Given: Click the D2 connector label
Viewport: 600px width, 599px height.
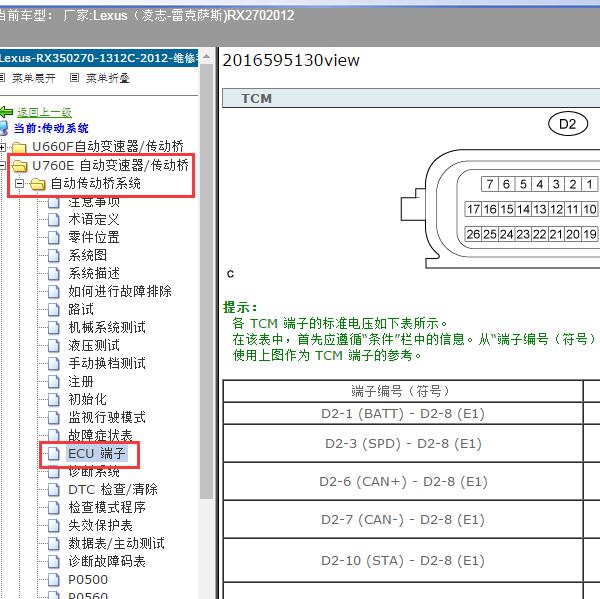Looking at the screenshot, I should pyautogui.click(x=568, y=124).
